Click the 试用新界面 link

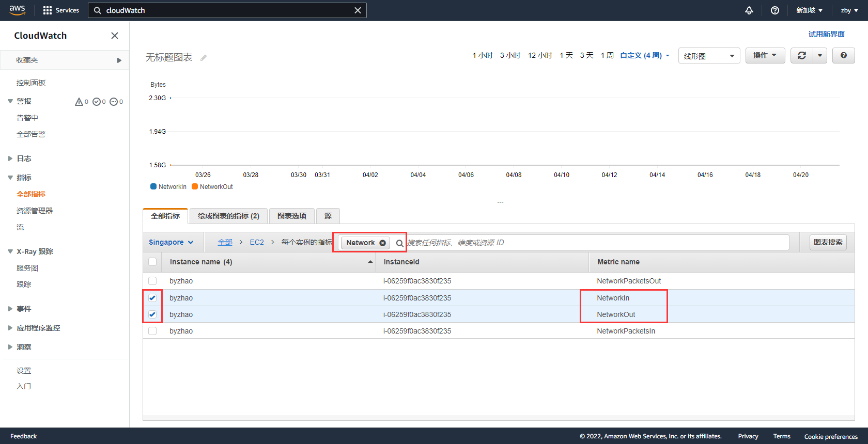pyautogui.click(x=827, y=34)
